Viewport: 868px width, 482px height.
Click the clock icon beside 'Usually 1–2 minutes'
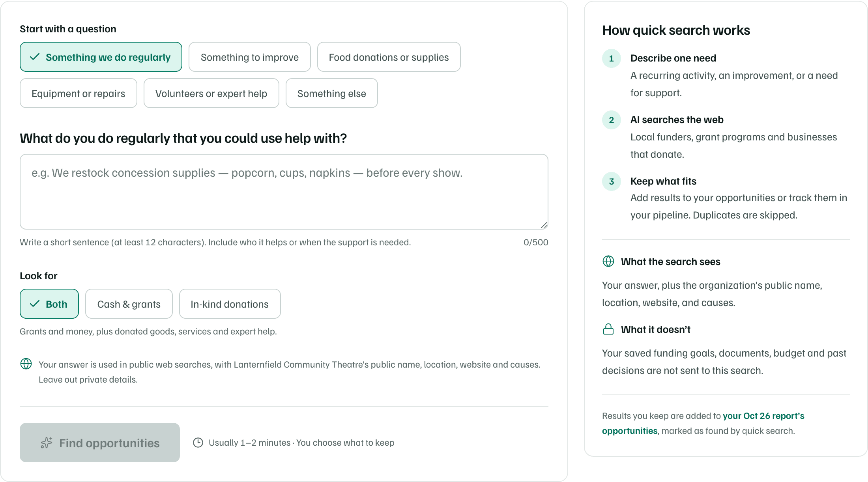point(198,443)
